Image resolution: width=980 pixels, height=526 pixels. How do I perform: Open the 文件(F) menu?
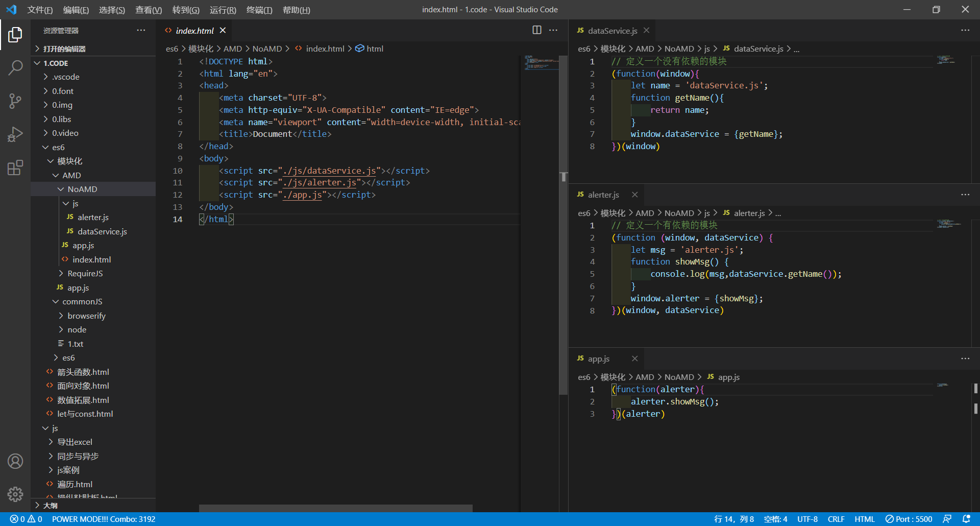(x=40, y=10)
